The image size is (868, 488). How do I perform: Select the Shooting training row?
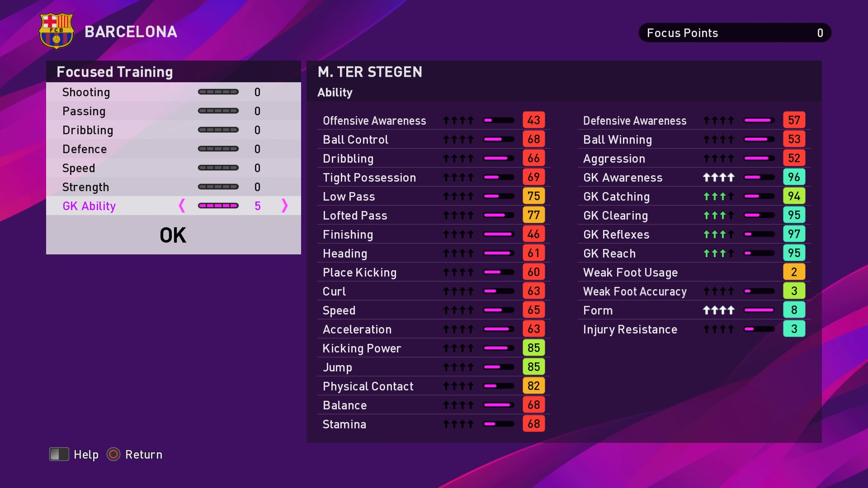[x=174, y=92]
